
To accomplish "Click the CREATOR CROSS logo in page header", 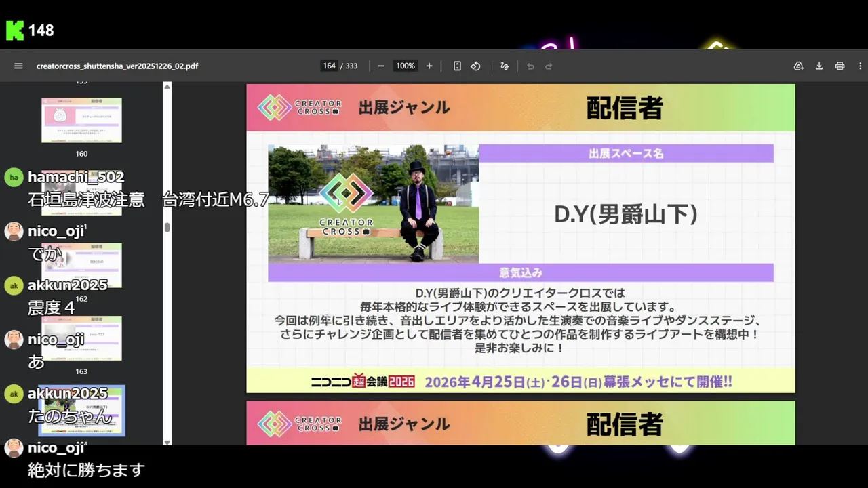I will [300, 107].
